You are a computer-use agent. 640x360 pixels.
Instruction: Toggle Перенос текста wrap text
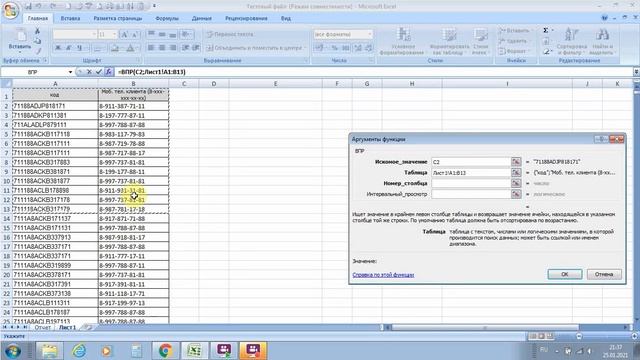(x=230, y=34)
